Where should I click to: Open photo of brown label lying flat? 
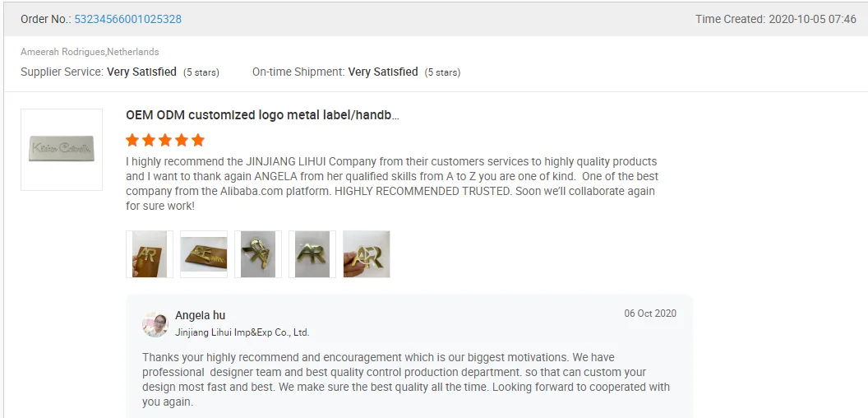pyautogui.click(x=204, y=253)
